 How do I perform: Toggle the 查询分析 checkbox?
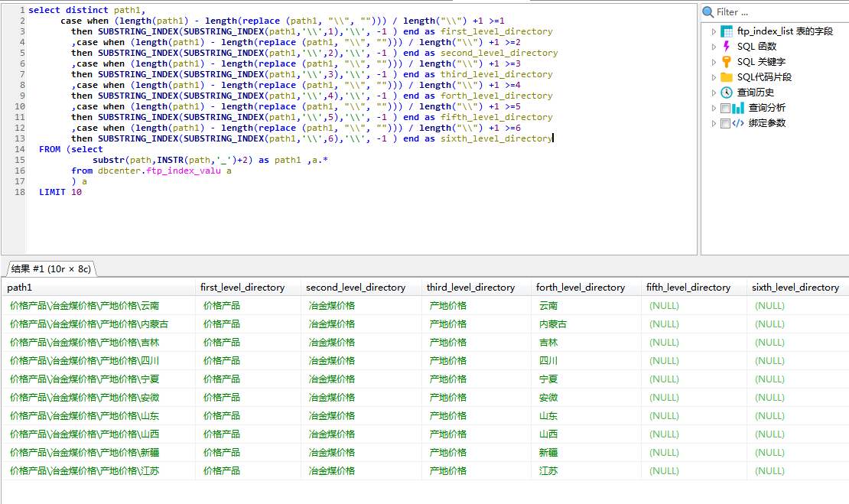click(x=725, y=108)
